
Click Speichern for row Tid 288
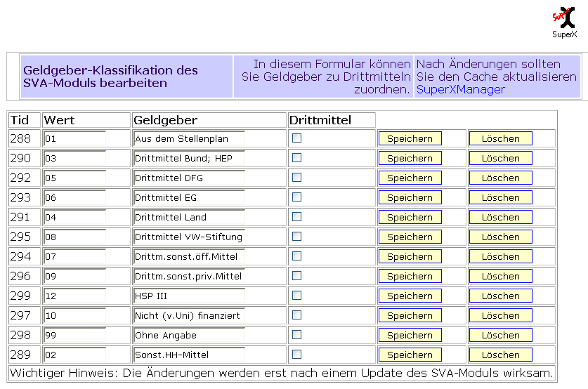click(410, 138)
